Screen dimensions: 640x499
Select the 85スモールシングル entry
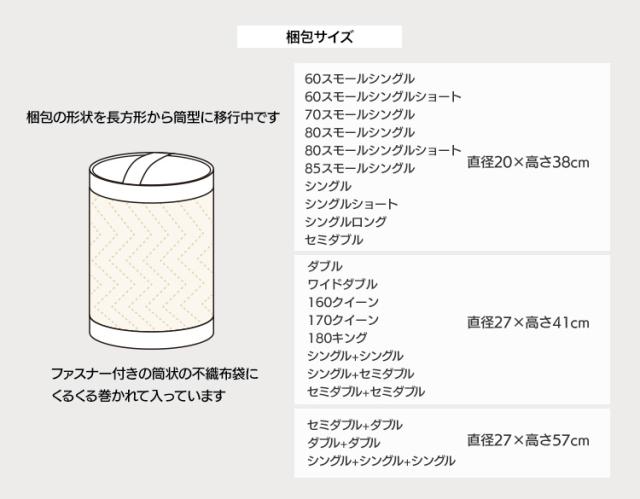pos(360,168)
